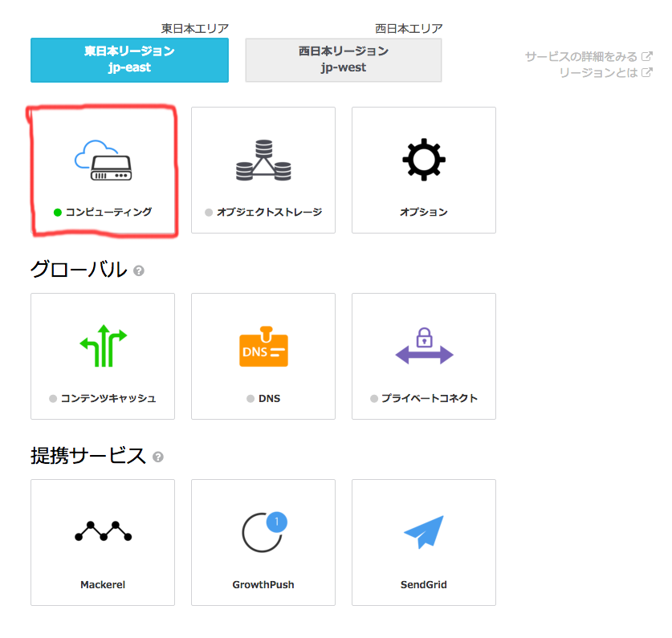Click the DNS label text

[270, 399]
